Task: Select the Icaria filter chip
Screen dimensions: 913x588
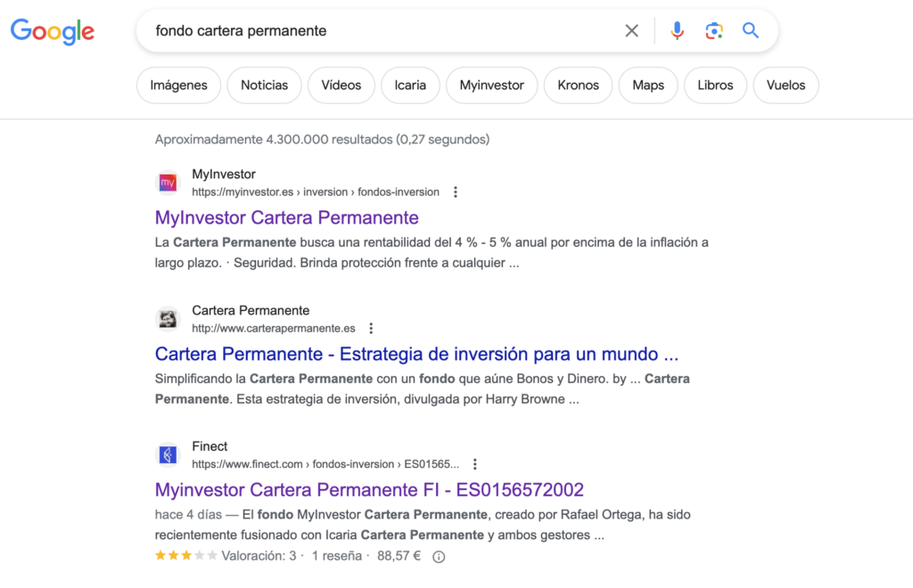Action: [410, 86]
